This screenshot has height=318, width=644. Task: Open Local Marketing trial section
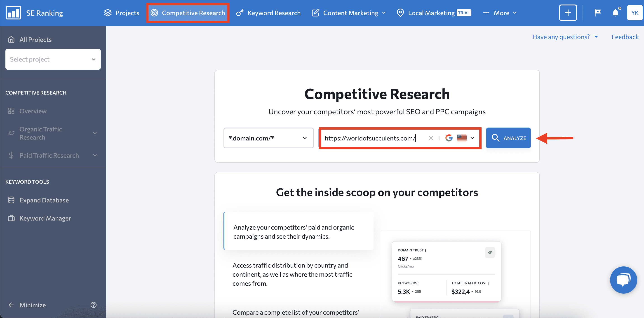point(434,13)
